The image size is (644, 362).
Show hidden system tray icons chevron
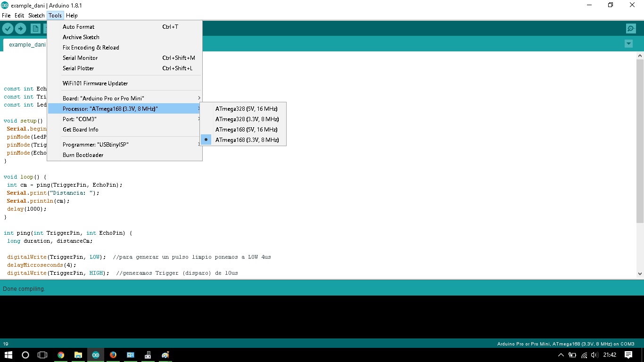tap(561, 355)
